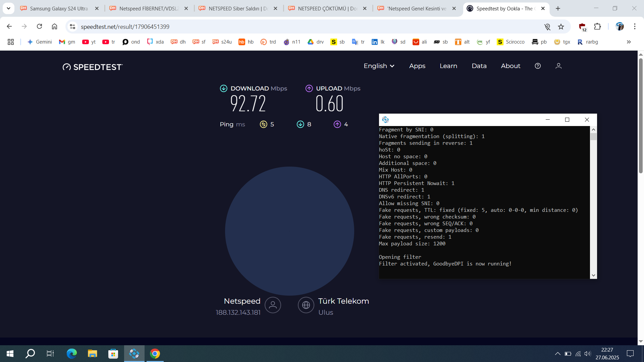Open Microsoft Store from the taskbar
The image size is (644, 362).
coord(113,354)
